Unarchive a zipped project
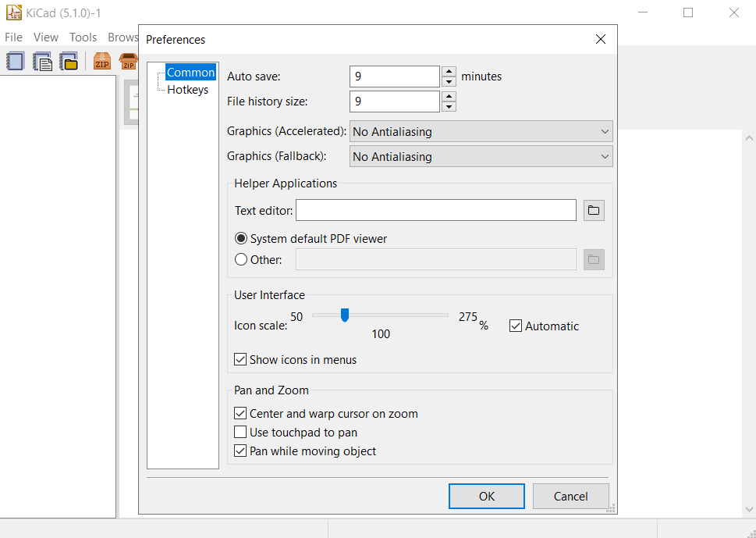This screenshot has height=538, width=756. pyautogui.click(x=129, y=61)
